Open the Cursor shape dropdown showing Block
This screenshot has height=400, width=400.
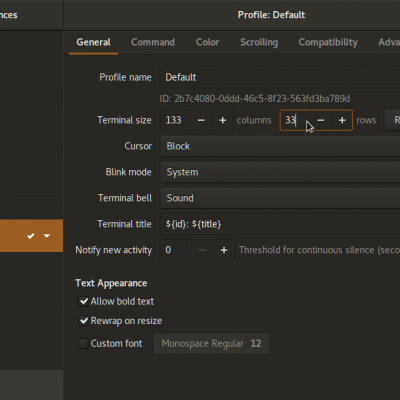[280, 146]
